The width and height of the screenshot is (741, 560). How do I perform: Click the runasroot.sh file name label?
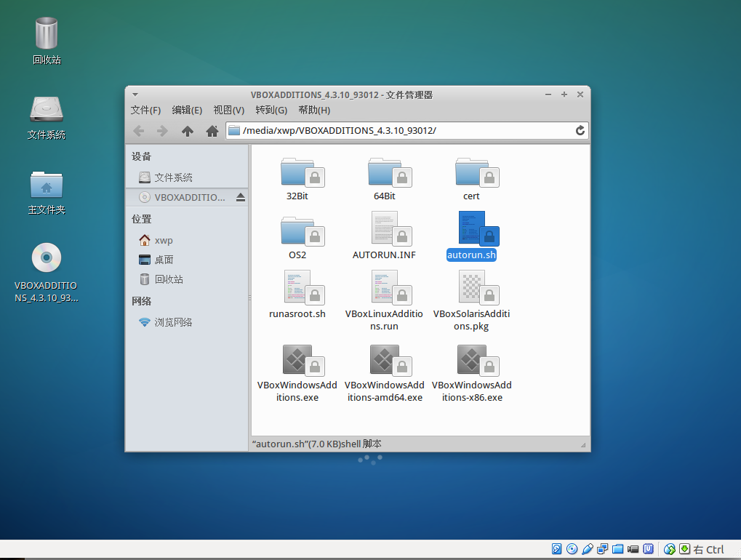click(x=297, y=313)
